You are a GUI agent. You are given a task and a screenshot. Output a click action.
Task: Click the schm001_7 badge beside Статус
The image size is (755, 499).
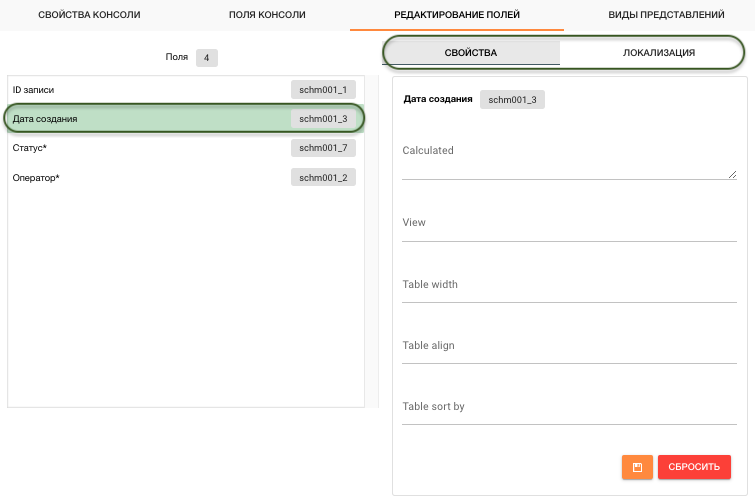[323, 148]
